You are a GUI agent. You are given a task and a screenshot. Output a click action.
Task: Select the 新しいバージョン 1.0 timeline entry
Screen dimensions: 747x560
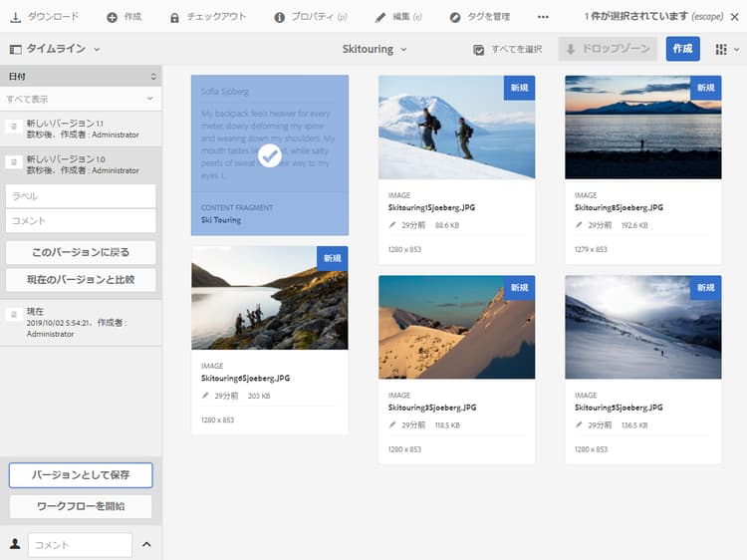[81, 164]
